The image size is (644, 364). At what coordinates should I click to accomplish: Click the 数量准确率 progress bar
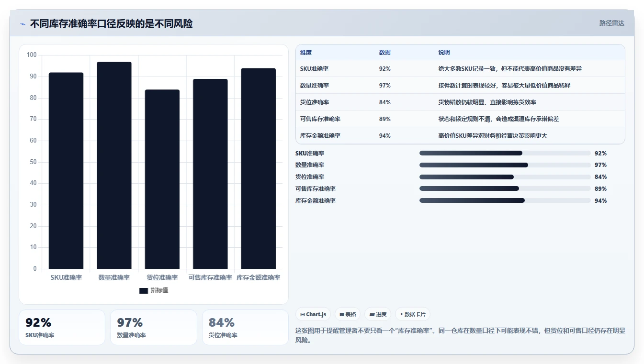click(505, 165)
